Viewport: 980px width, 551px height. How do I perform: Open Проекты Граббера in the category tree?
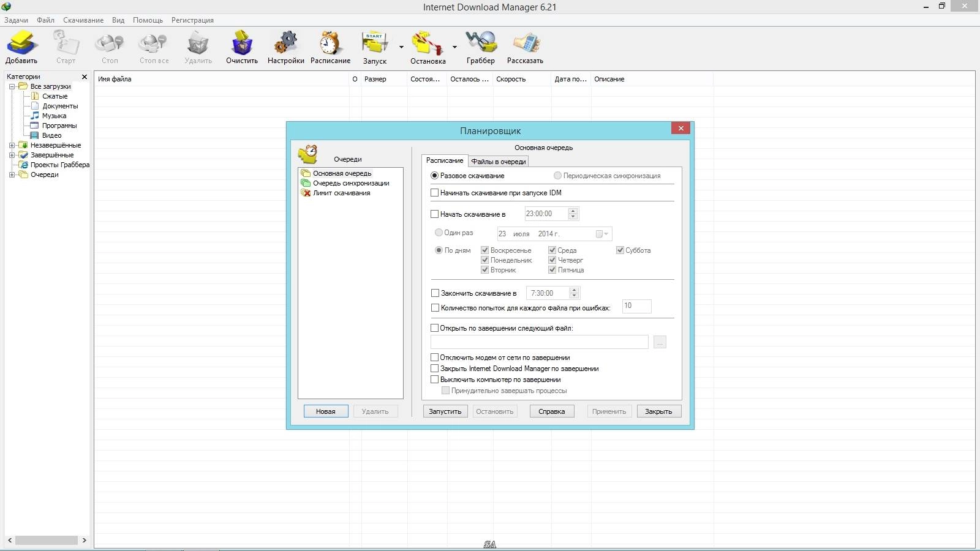59,165
